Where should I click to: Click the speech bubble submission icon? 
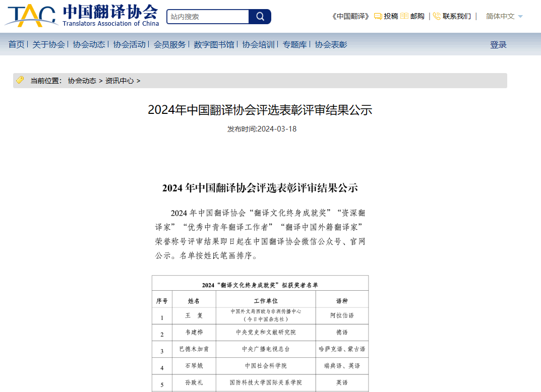click(378, 16)
